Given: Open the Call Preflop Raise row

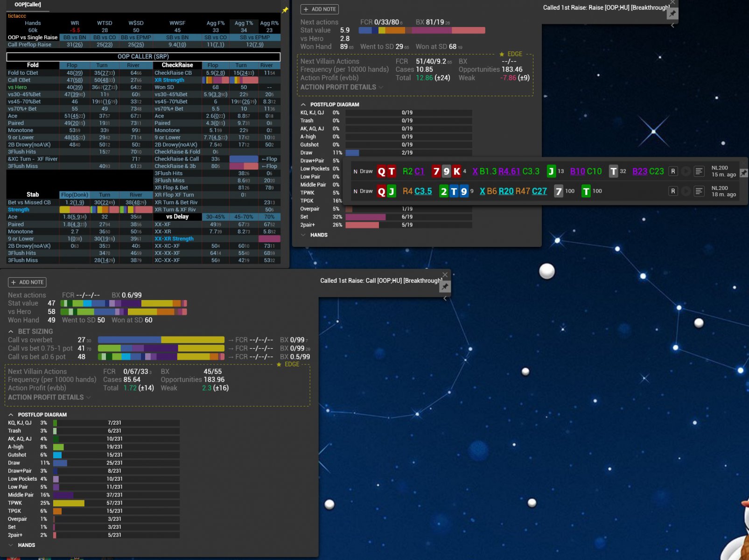Looking at the screenshot, I should tap(29, 45).
